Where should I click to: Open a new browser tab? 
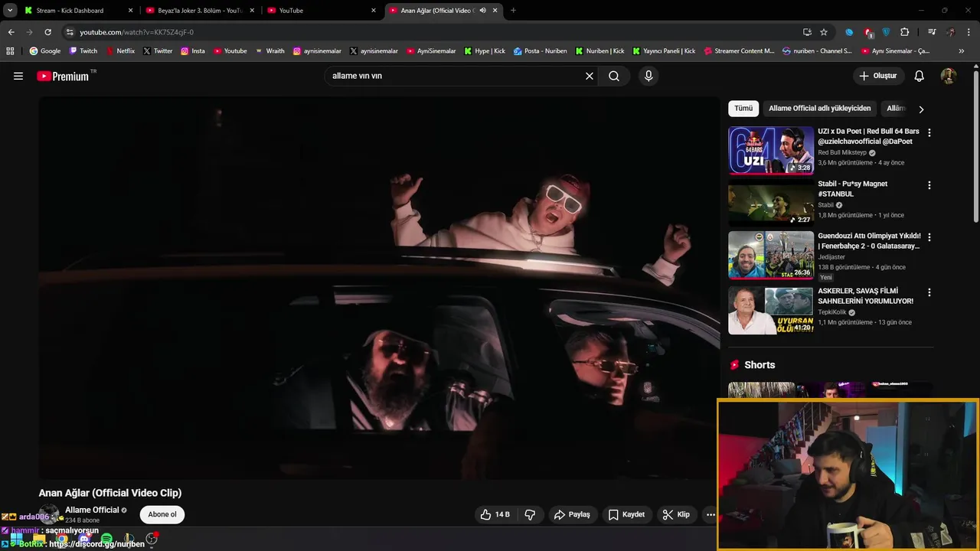(x=513, y=11)
